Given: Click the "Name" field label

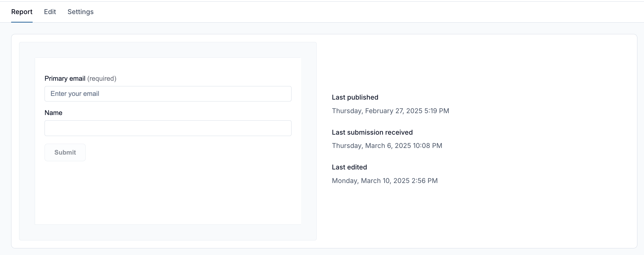Looking at the screenshot, I should 53,113.
